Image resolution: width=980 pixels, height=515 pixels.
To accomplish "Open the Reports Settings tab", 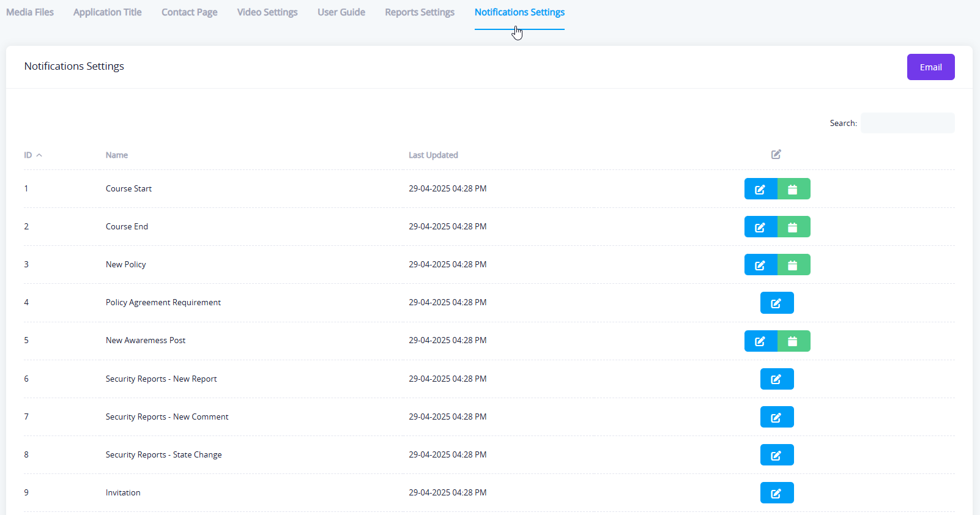I will click(x=420, y=12).
